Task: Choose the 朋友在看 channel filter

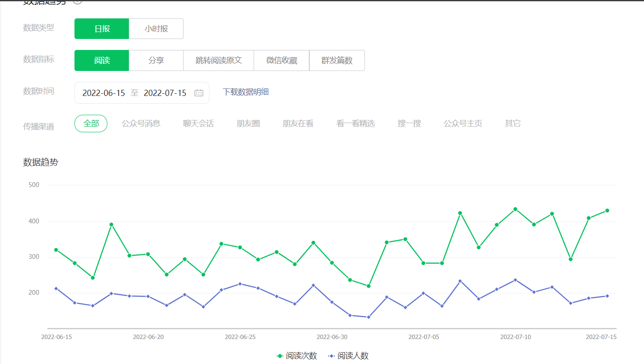Action: click(x=298, y=124)
